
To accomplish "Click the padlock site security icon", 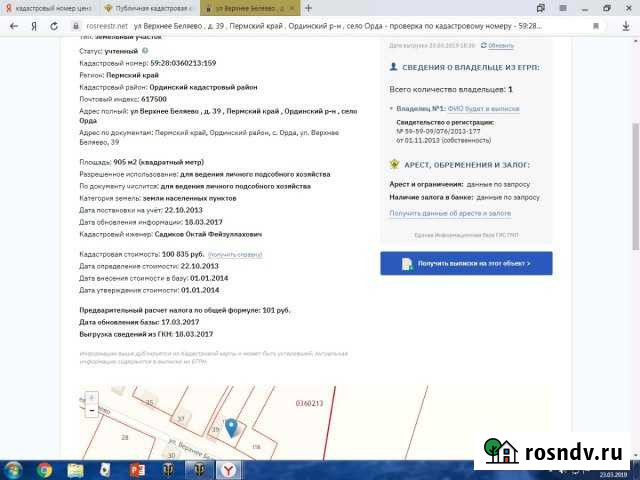I will tap(76, 26).
